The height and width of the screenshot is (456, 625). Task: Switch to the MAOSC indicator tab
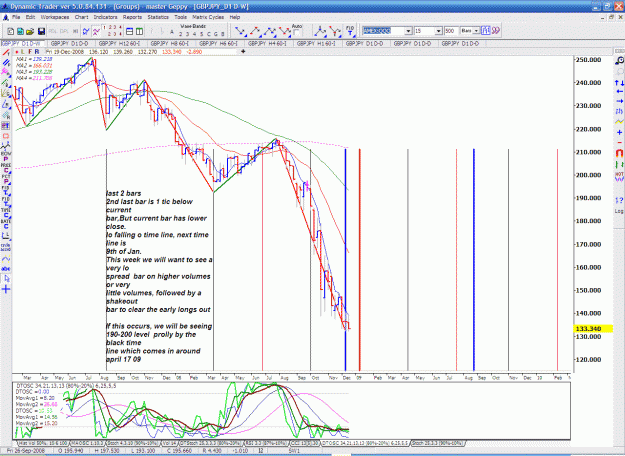(x=88, y=443)
